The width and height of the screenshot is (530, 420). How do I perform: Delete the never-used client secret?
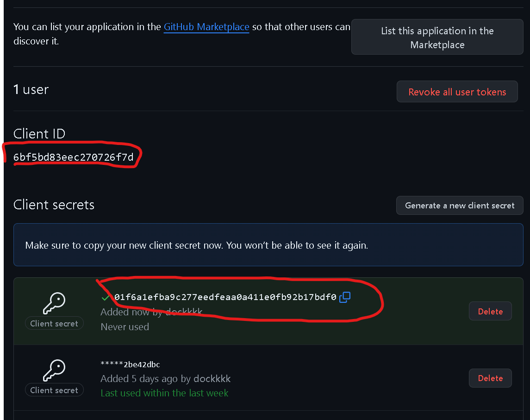click(490, 311)
